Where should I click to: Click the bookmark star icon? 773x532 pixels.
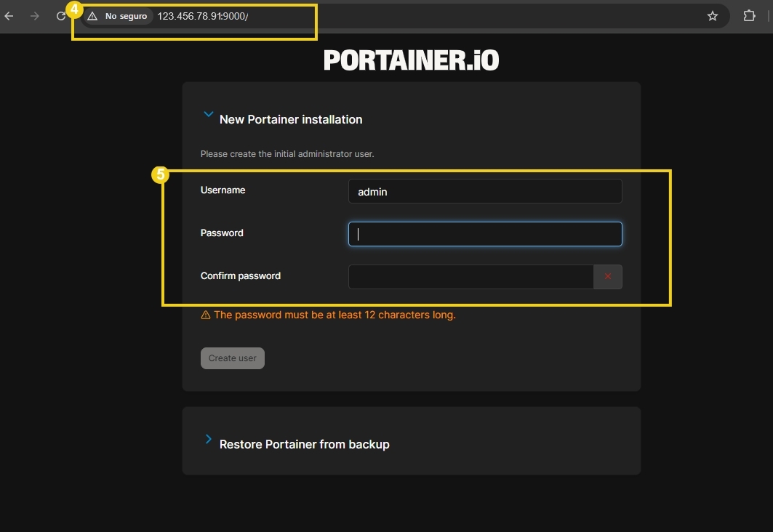tap(712, 15)
